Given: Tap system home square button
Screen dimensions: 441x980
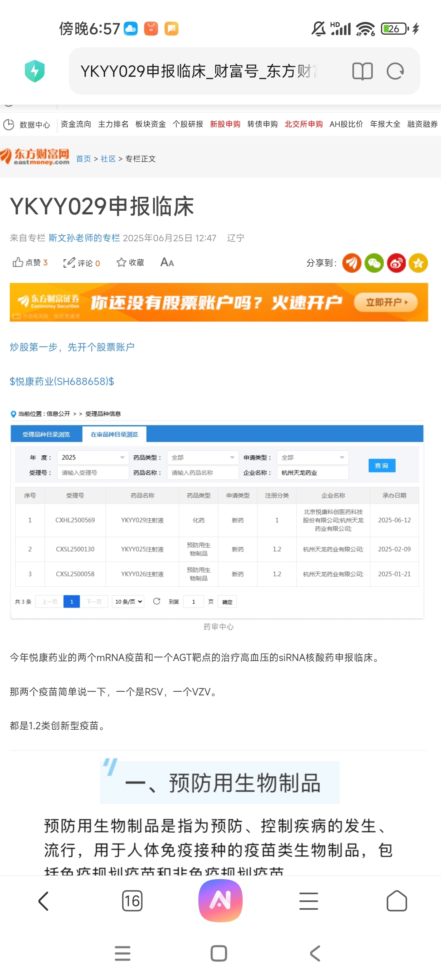Looking at the screenshot, I should coord(219,953).
